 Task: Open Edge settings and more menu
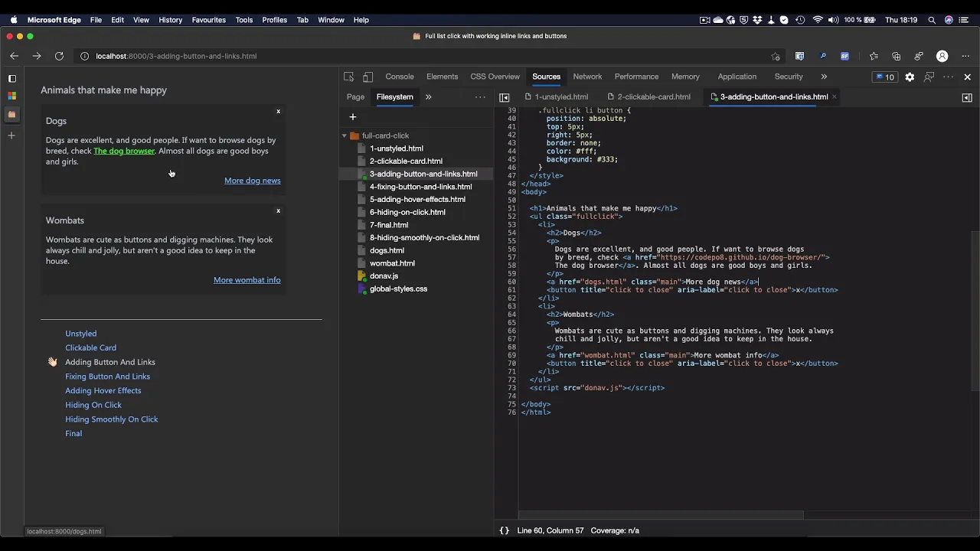tap(965, 56)
